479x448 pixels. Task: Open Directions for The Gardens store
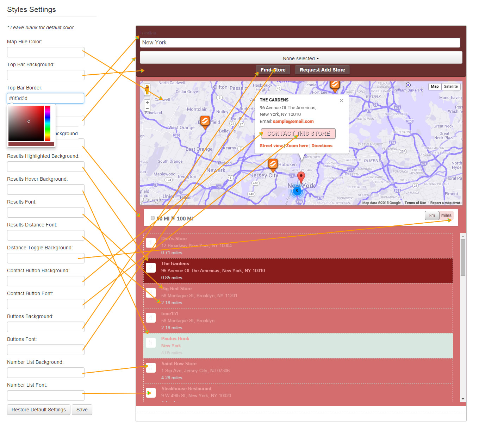pyautogui.click(x=322, y=145)
